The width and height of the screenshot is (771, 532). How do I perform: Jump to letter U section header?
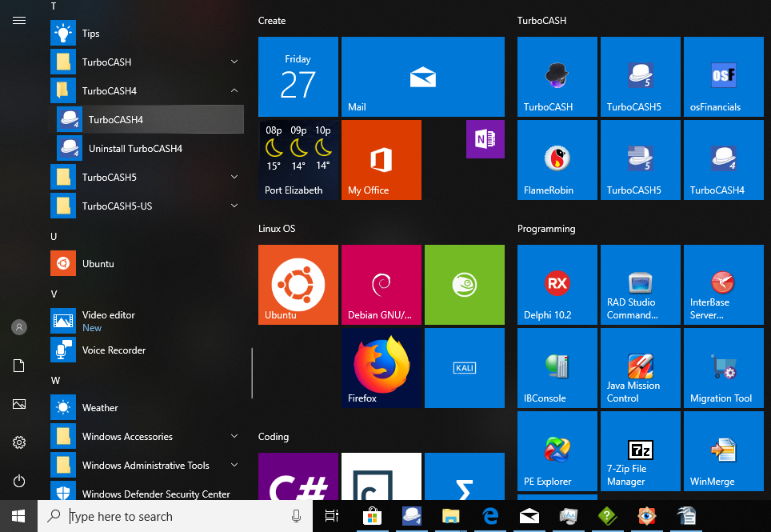54,237
